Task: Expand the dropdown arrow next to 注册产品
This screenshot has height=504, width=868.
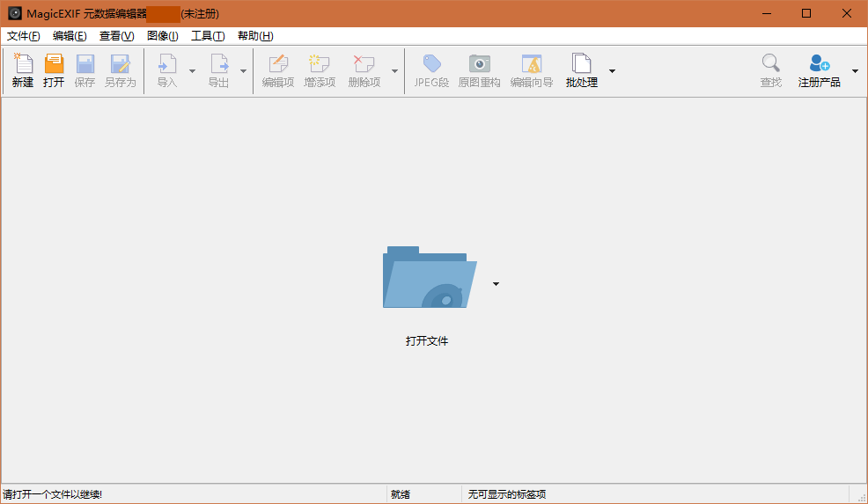Action: coord(856,71)
